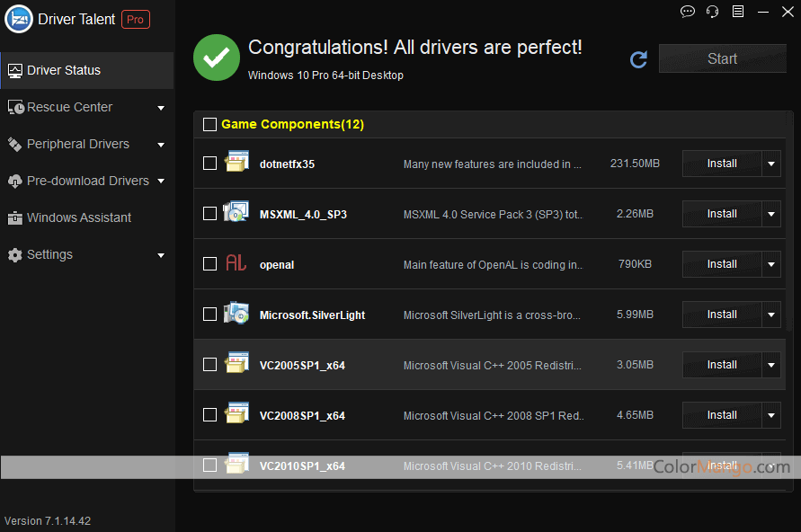801x532 pixels.
Task: Go to Peripheral Drivers section
Action: click(77, 144)
